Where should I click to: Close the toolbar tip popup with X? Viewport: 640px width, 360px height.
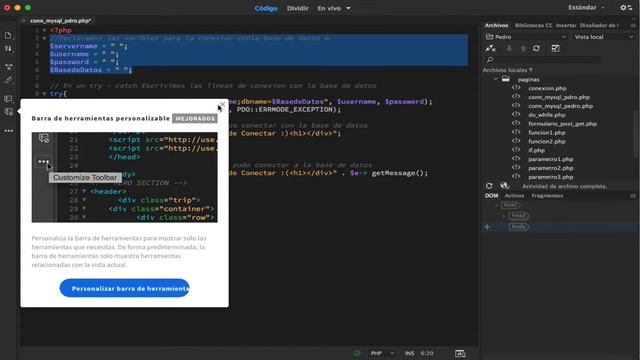pyautogui.click(x=222, y=105)
